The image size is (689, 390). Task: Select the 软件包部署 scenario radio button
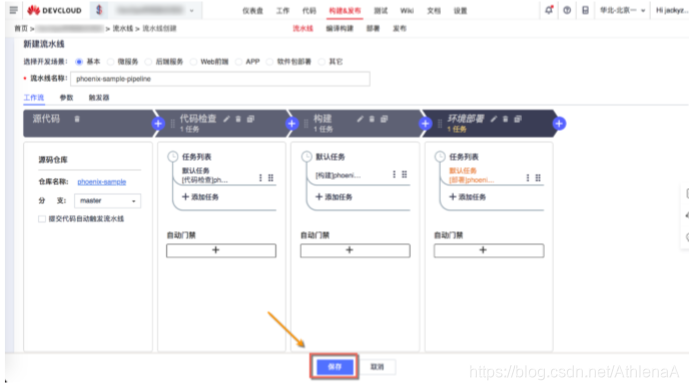pyautogui.click(x=270, y=62)
